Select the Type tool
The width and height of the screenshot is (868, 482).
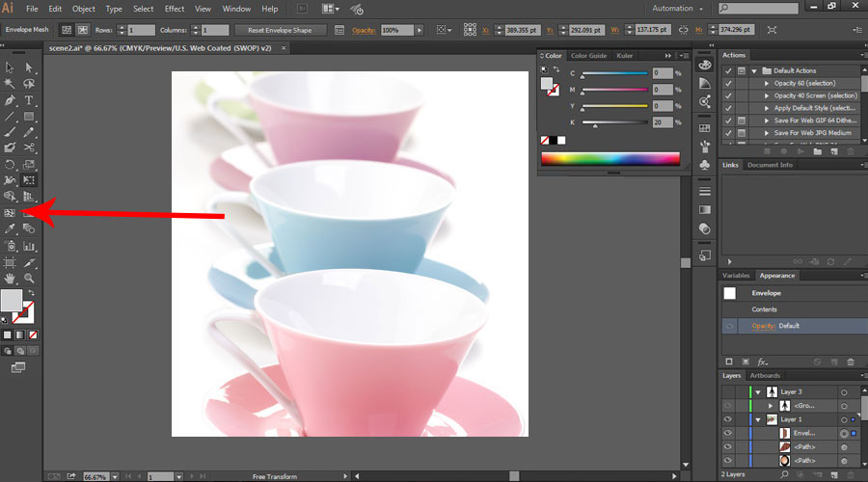[x=30, y=100]
